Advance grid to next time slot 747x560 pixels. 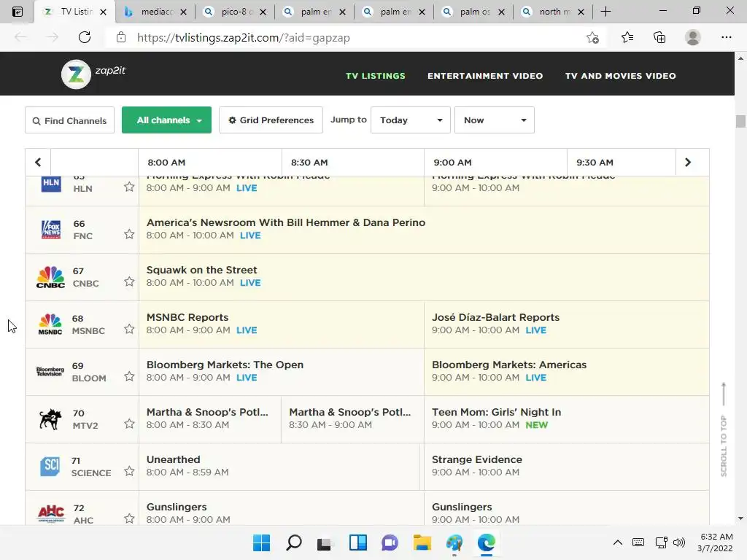pyautogui.click(x=687, y=163)
